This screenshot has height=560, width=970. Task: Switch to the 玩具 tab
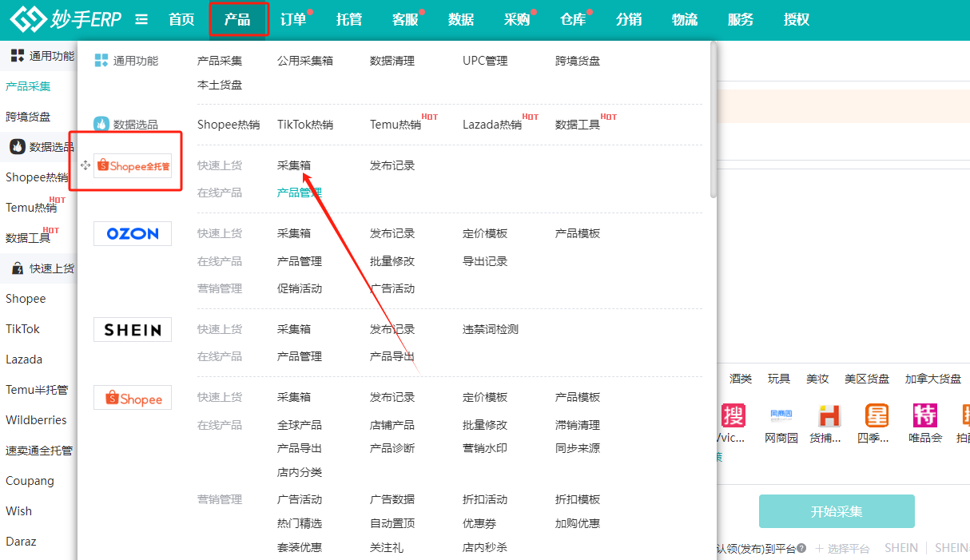click(779, 379)
